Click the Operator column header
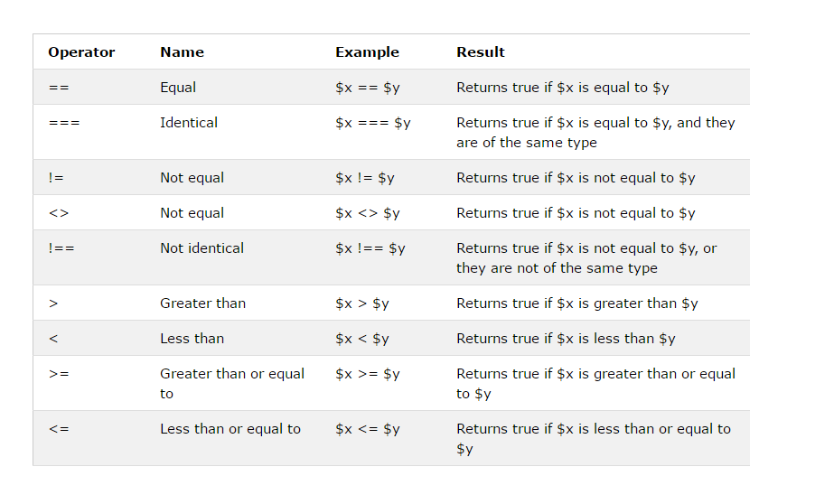 (81, 52)
